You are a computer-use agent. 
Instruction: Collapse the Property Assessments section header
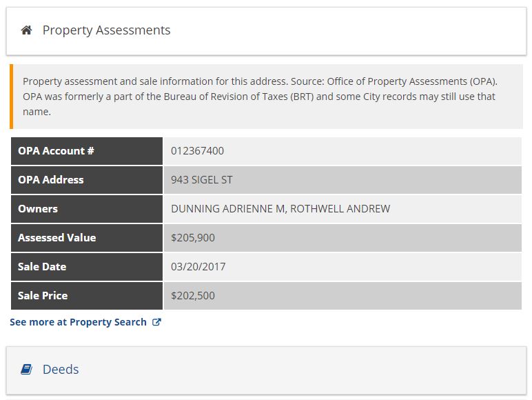pyautogui.click(x=266, y=31)
